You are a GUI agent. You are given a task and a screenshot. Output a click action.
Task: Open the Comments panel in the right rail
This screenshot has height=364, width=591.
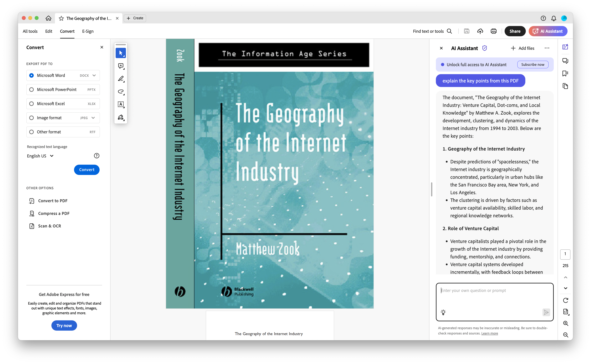coord(565,61)
